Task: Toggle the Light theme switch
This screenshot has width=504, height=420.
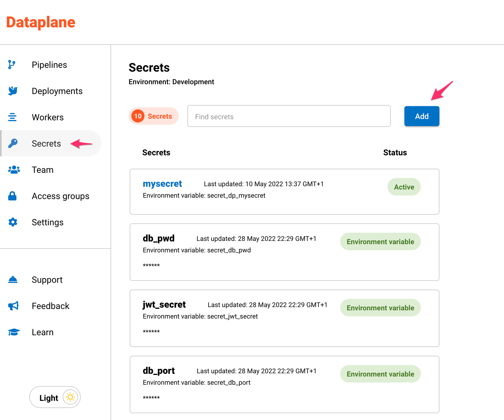Action: [x=55, y=397]
